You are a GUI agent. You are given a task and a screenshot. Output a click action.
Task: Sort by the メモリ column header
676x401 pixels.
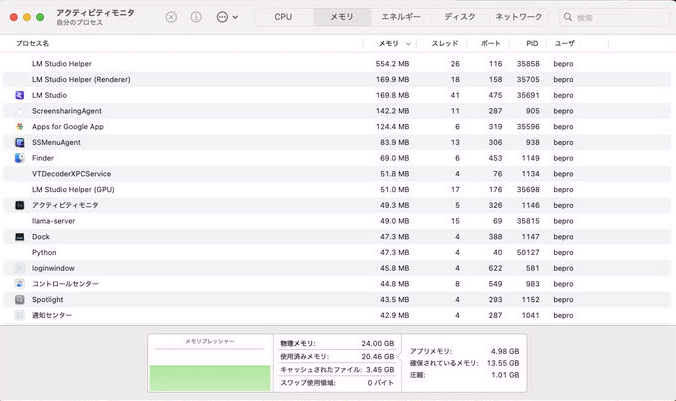tap(389, 44)
